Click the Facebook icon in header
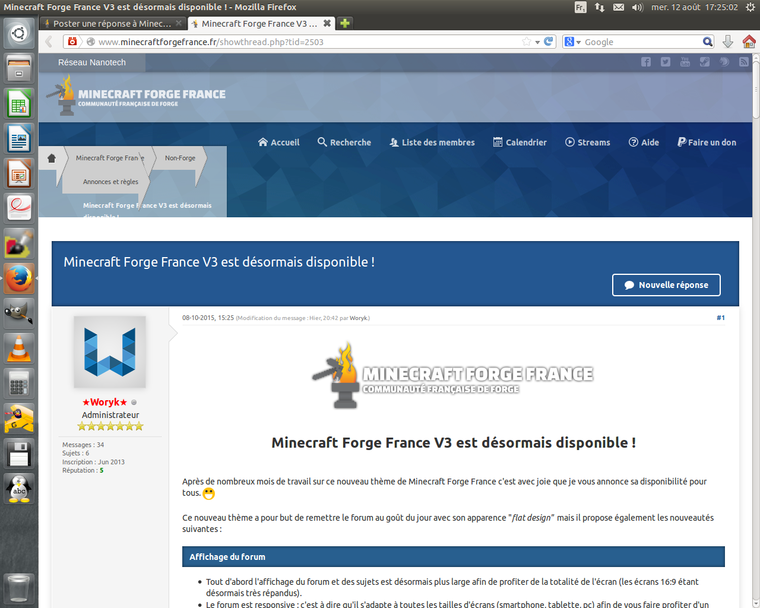760x608 pixels. point(646,62)
